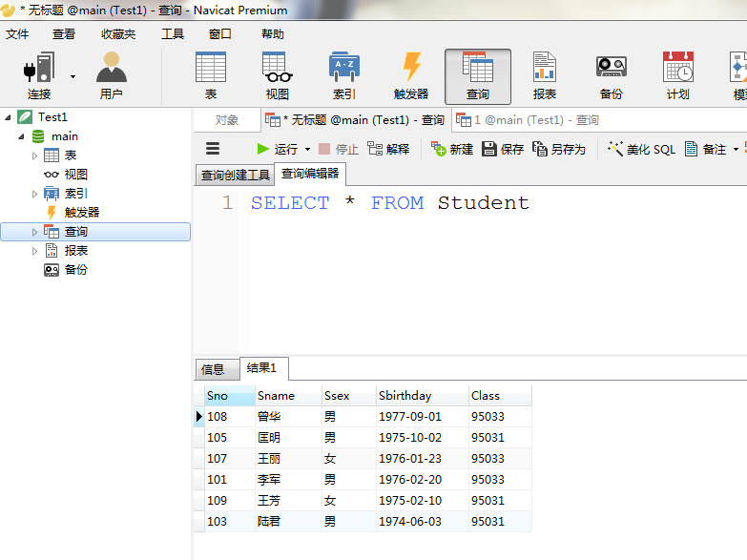Select the cell with name 匡明
Viewport: 747px width, 560px height.
[289, 438]
